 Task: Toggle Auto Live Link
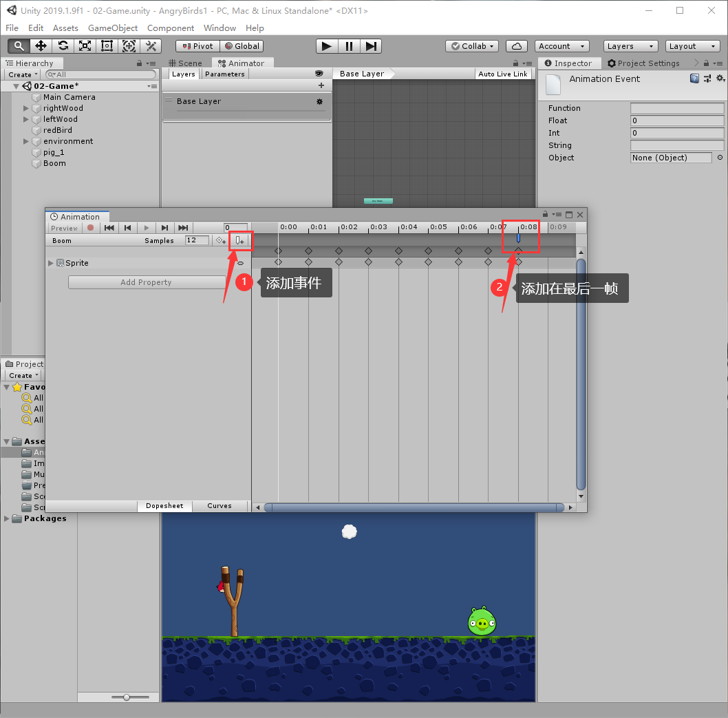pos(503,74)
